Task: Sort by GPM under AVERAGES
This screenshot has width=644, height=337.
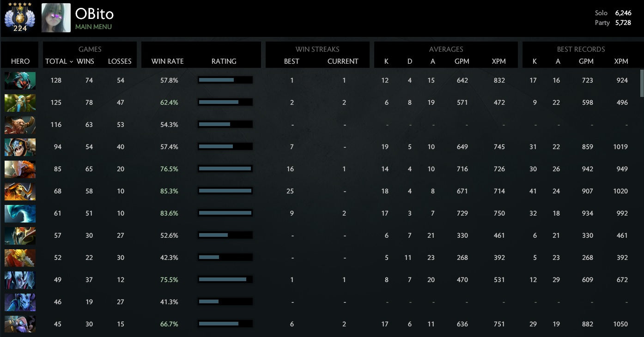Action: [x=462, y=61]
